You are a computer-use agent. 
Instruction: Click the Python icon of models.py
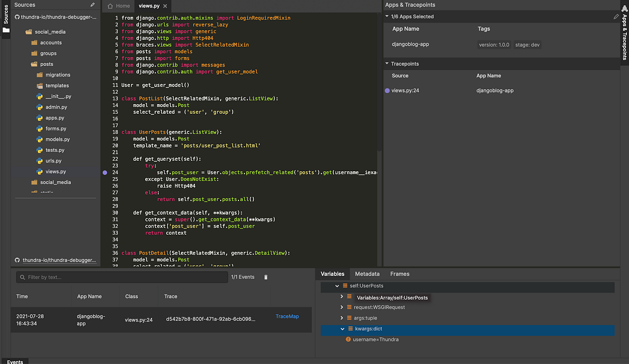(x=40, y=139)
